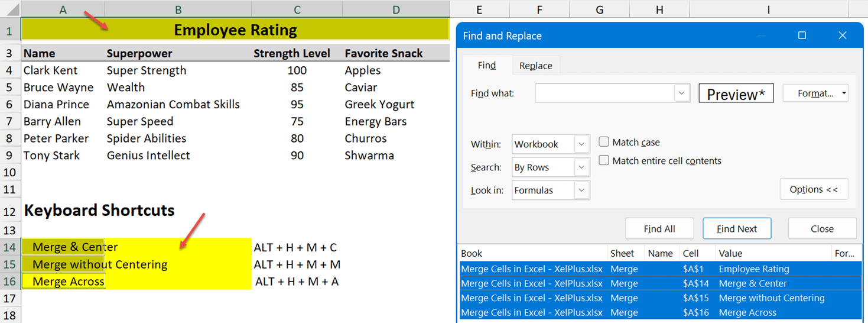Click the Close text button
The height and width of the screenshot is (323, 868).
(x=822, y=229)
